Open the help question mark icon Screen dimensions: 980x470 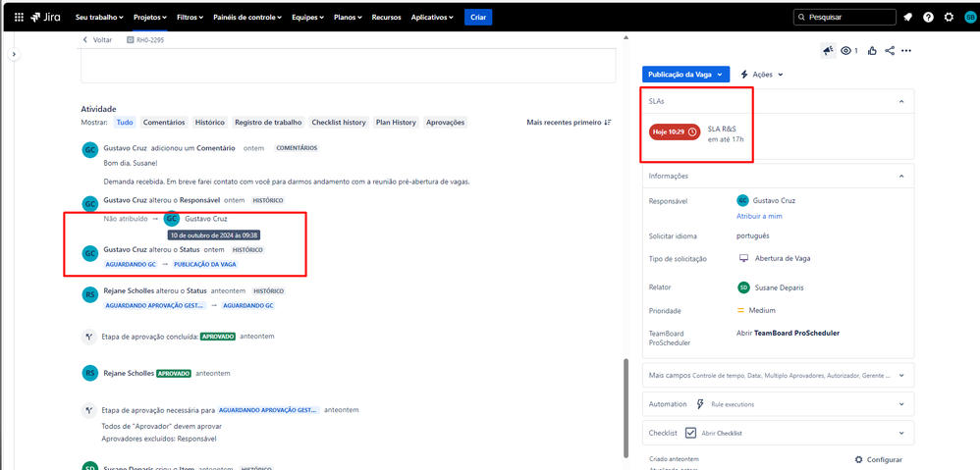pos(928,18)
